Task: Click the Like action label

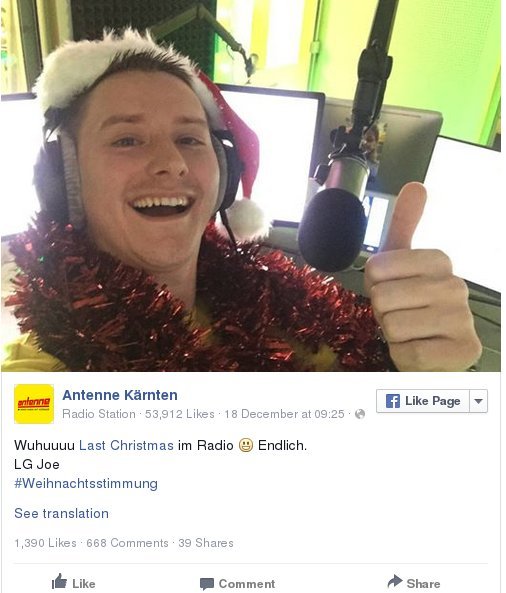Action: click(x=84, y=584)
